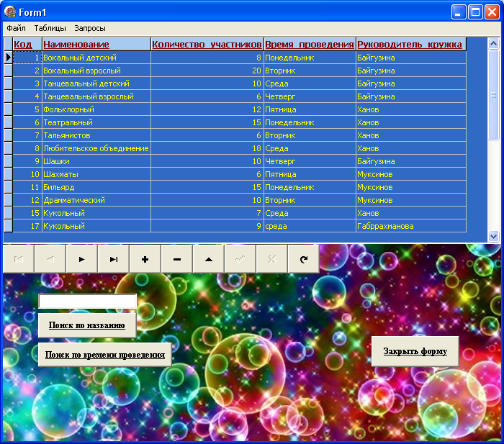The height and width of the screenshot is (444, 504).
Task: Go to previous record in navigator
Action: click(x=50, y=259)
